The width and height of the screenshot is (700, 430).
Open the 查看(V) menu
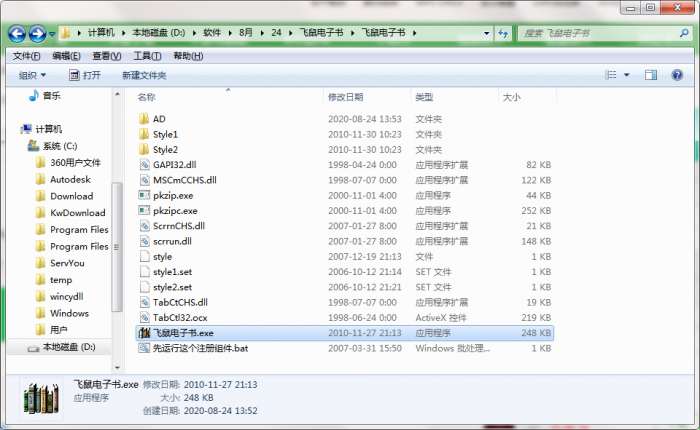107,56
